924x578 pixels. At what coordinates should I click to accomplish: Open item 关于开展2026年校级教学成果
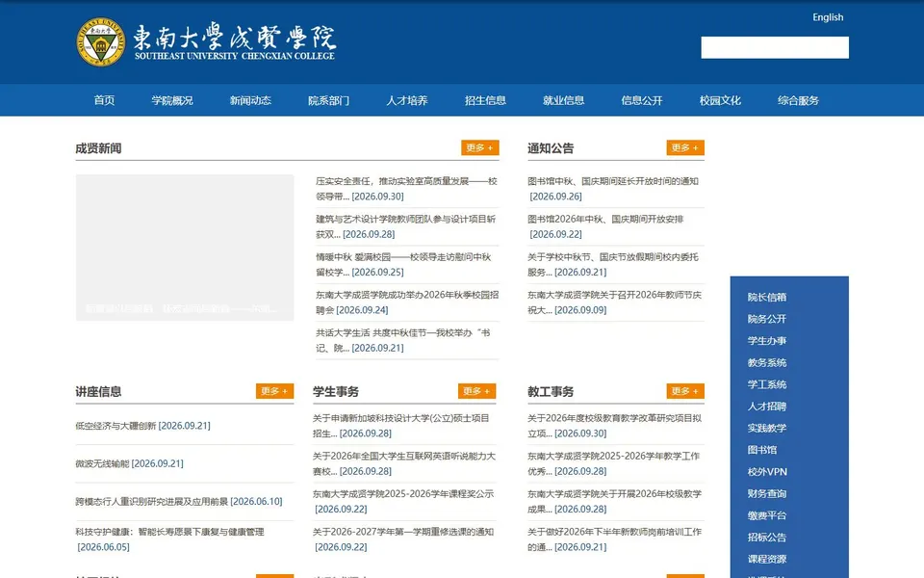coord(615,501)
